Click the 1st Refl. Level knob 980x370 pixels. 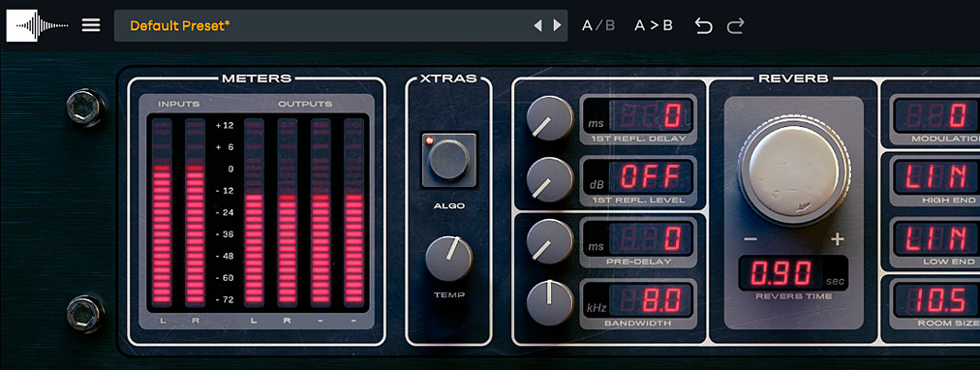coord(550,180)
